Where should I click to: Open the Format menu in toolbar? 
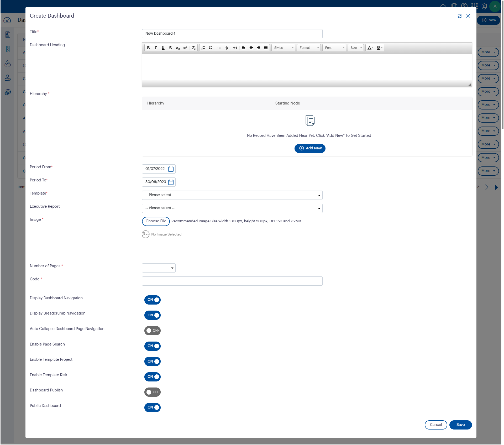(309, 48)
